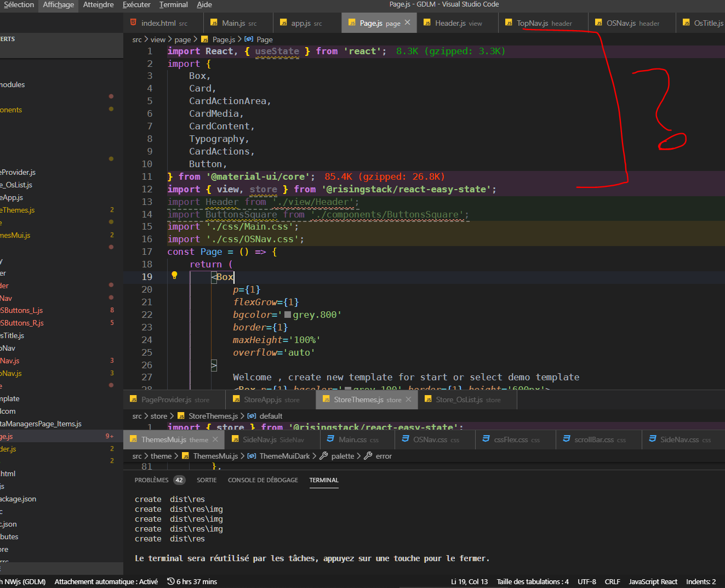Click the 'page' folder breadcrumb
This screenshot has height=588, width=725.
[182, 39]
